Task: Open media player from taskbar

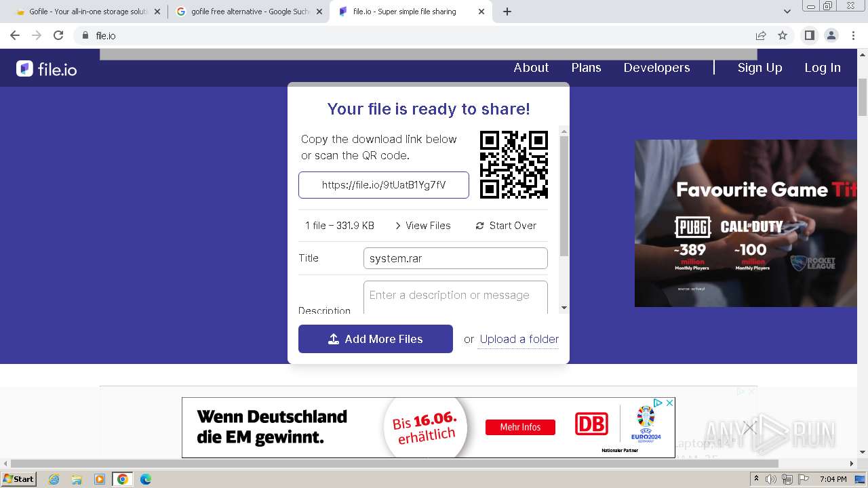Action: point(100,479)
